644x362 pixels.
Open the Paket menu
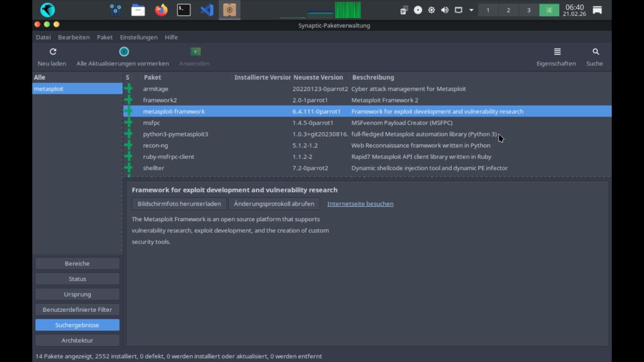tap(104, 37)
